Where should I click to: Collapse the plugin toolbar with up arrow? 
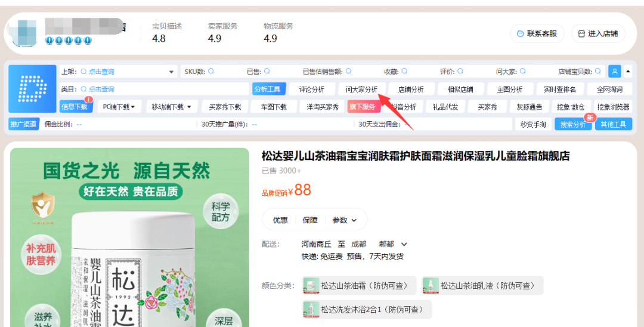628,71
